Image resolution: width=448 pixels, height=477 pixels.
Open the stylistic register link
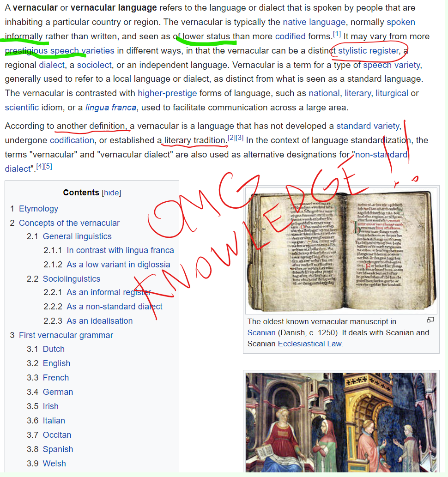point(368,51)
